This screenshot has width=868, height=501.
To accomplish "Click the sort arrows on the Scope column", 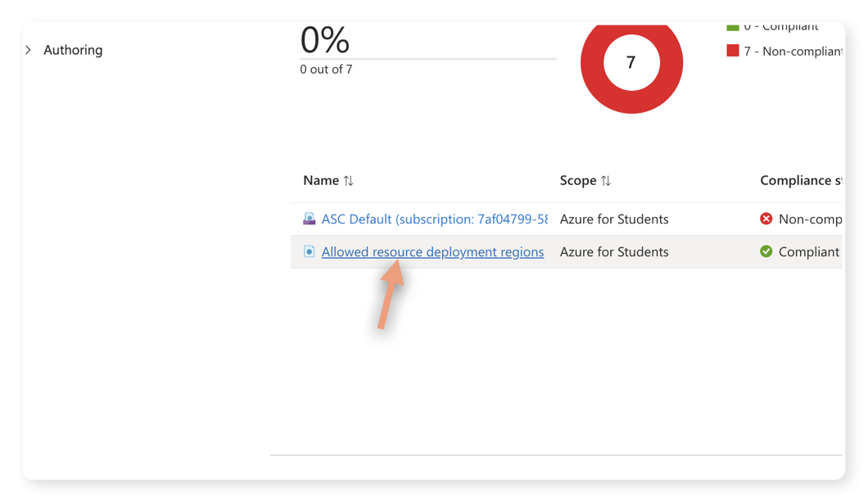I will pyautogui.click(x=607, y=180).
